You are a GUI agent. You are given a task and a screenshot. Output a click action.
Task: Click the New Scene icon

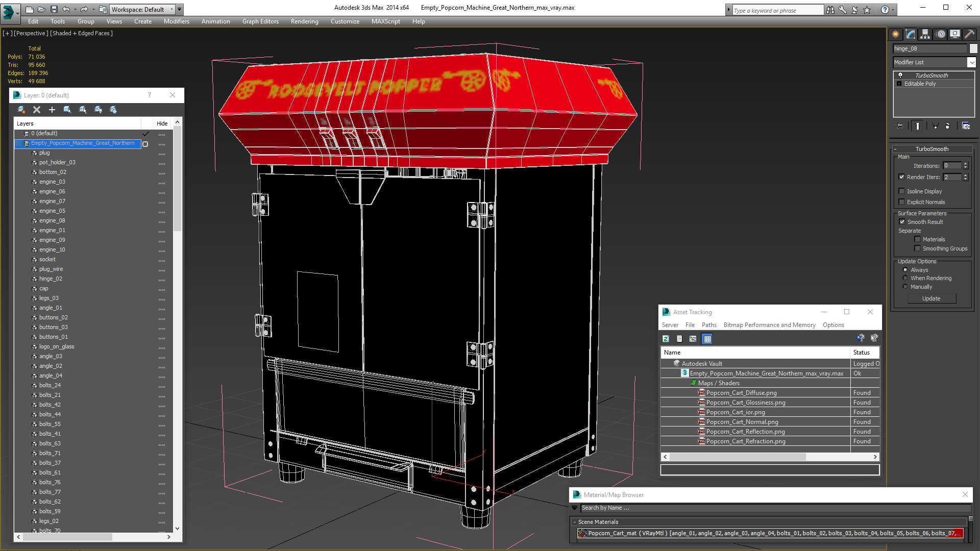29,9
